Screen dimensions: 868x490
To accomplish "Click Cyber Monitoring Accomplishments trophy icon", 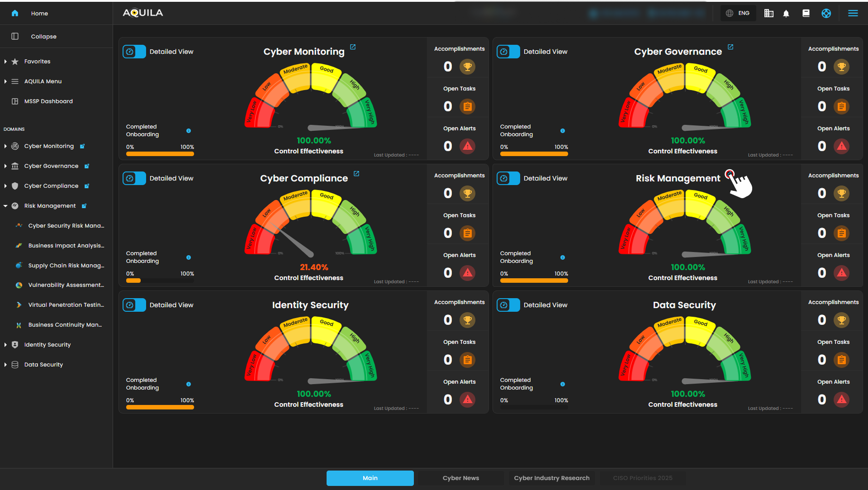I will pos(467,67).
